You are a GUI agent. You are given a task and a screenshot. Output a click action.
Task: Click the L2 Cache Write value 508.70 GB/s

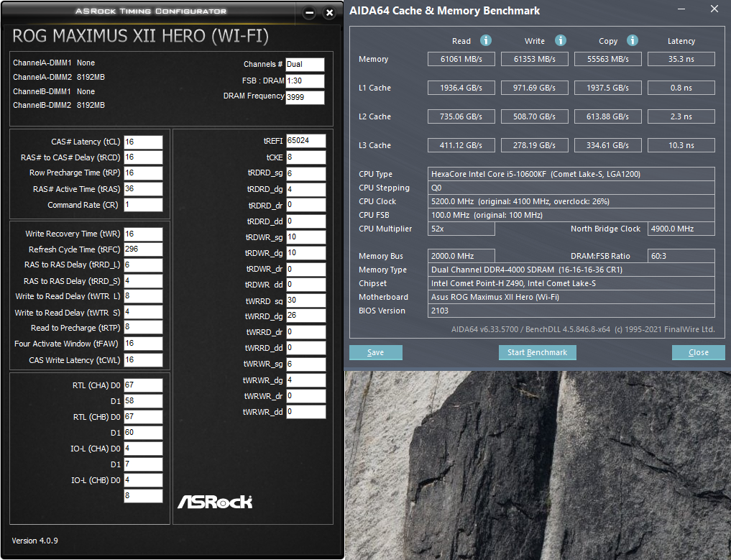[534, 116]
